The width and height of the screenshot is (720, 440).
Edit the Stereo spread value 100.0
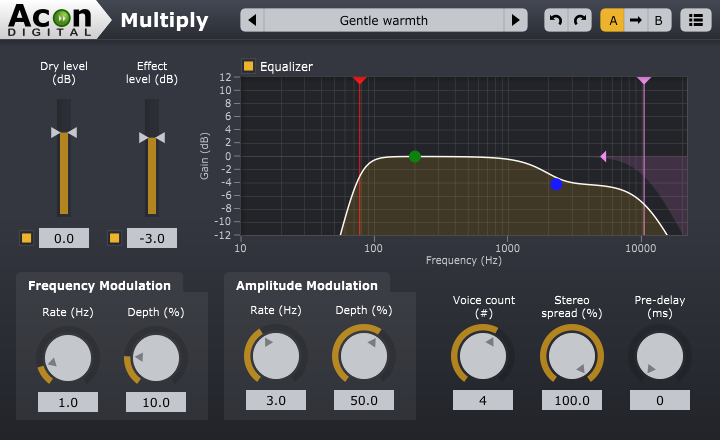click(572, 400)
